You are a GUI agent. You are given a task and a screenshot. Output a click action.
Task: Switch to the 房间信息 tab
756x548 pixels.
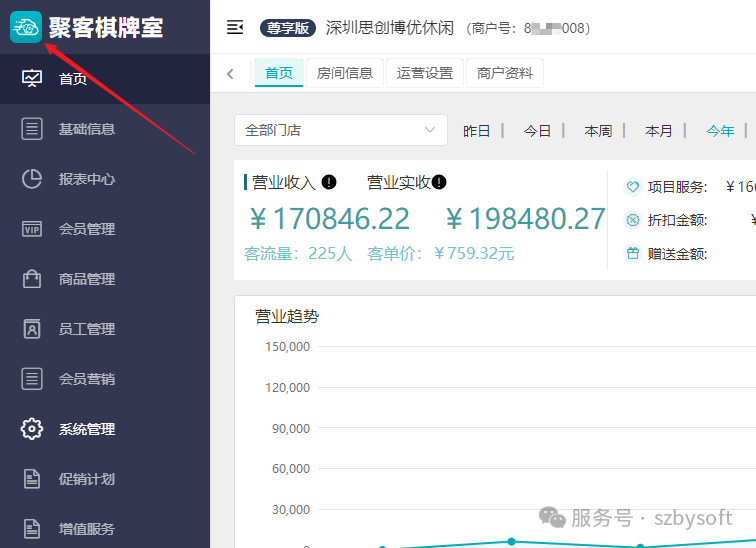click(345, 73)
